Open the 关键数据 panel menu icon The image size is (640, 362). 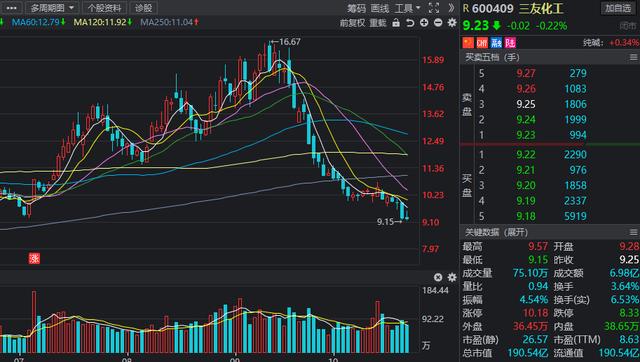click(x=633, y=233)
